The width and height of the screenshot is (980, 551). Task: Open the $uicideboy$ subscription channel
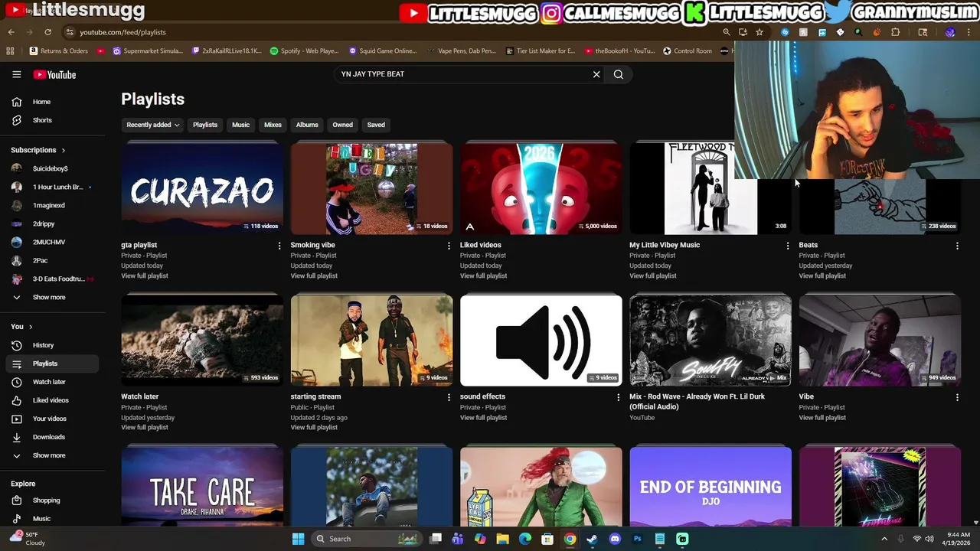pos(50,168)
